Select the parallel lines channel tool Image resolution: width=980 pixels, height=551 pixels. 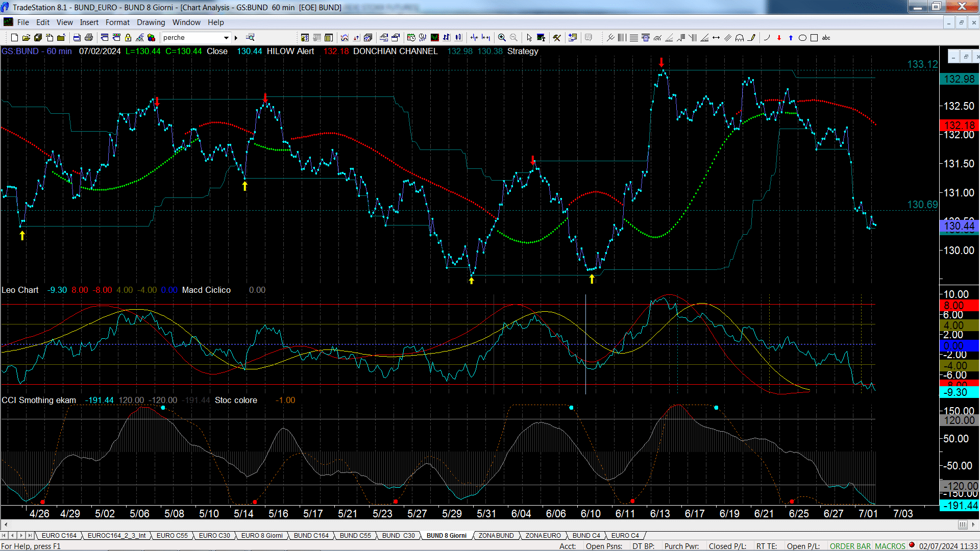(x=728, y=38)
